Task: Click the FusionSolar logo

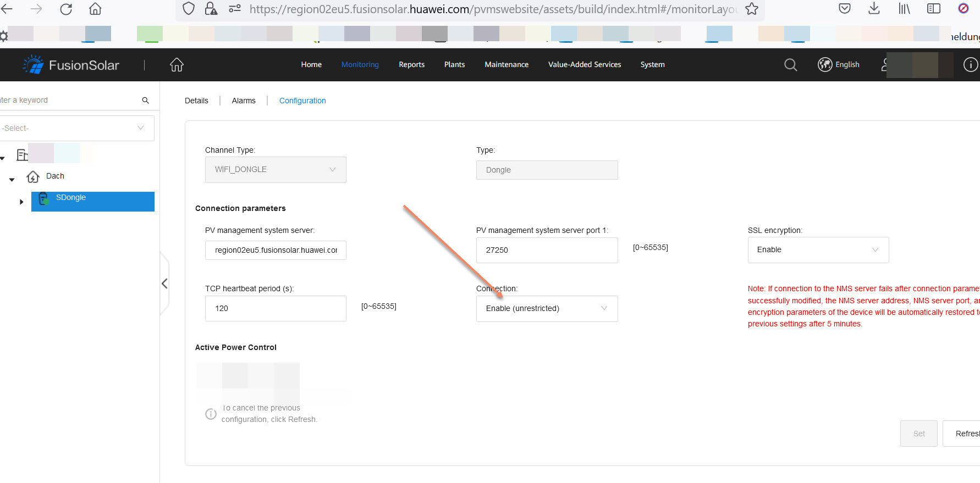Action: [x=71, y=65]
